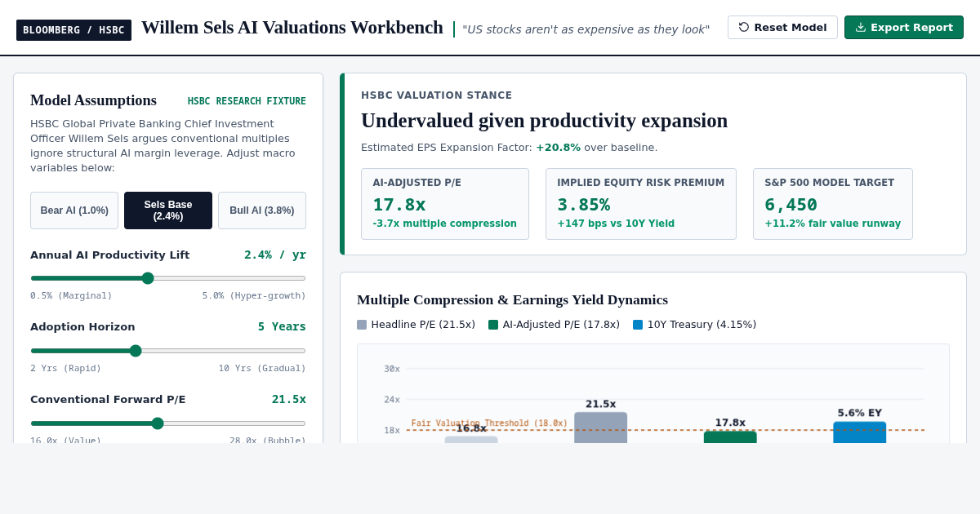
Task: Click the blue 10Y Treasury legend swatch
Action: (x=638, y=325)
